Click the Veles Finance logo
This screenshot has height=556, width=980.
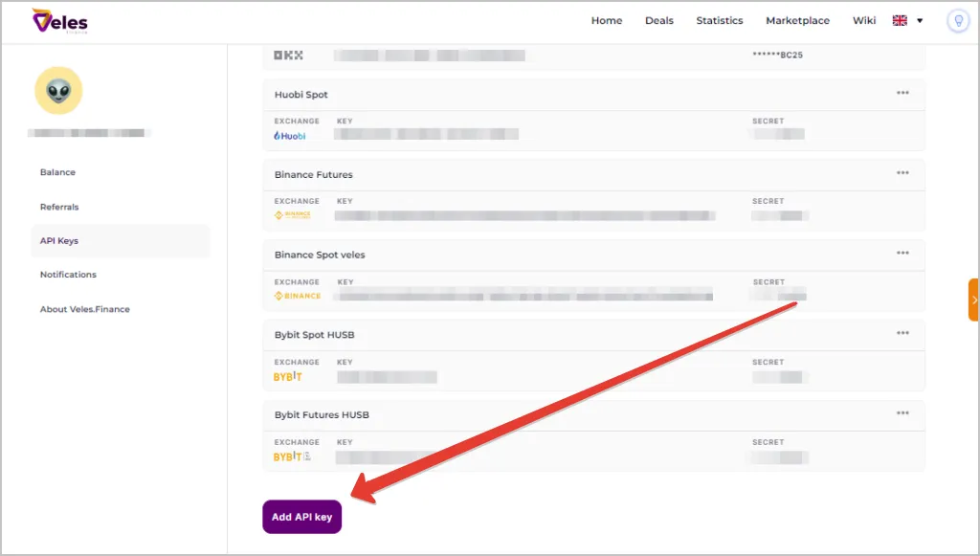coord(59,21)
